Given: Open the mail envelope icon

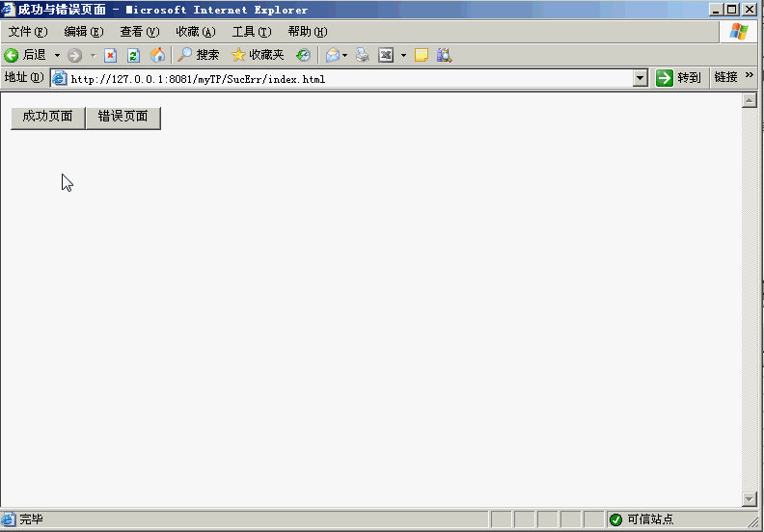Looking at the screenshot, I should coord(332,55).
